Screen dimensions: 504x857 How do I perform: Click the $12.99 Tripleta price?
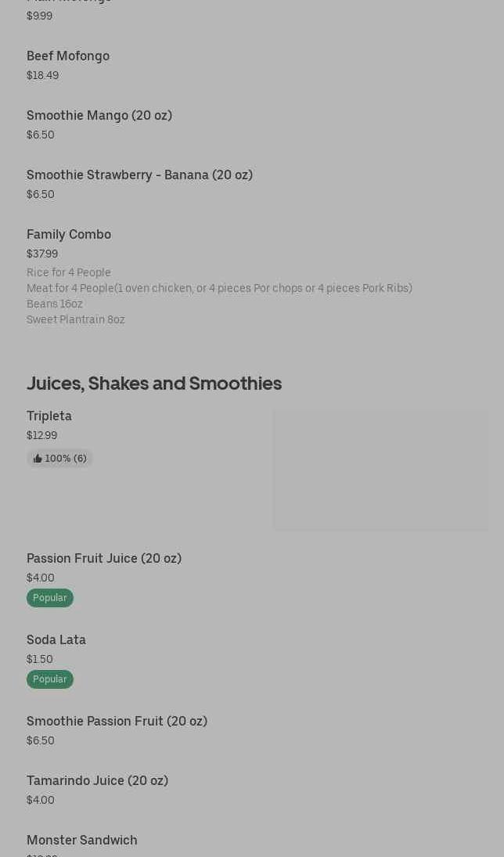(x=41, y=436)
